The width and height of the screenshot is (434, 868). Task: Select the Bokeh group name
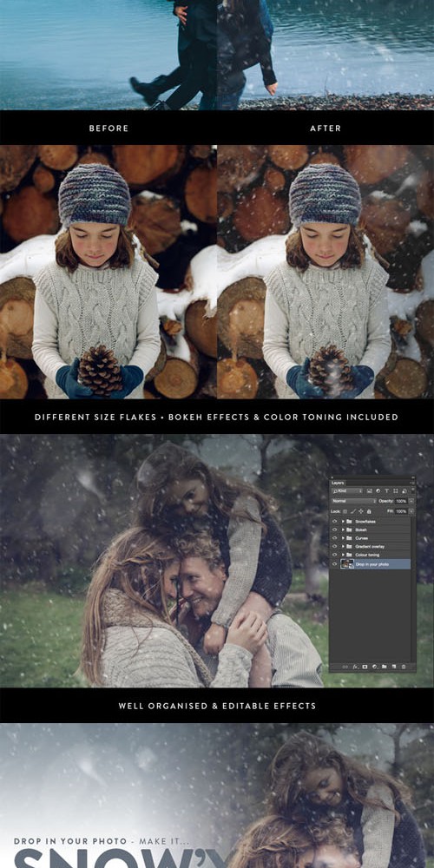(x=361, y=529)
